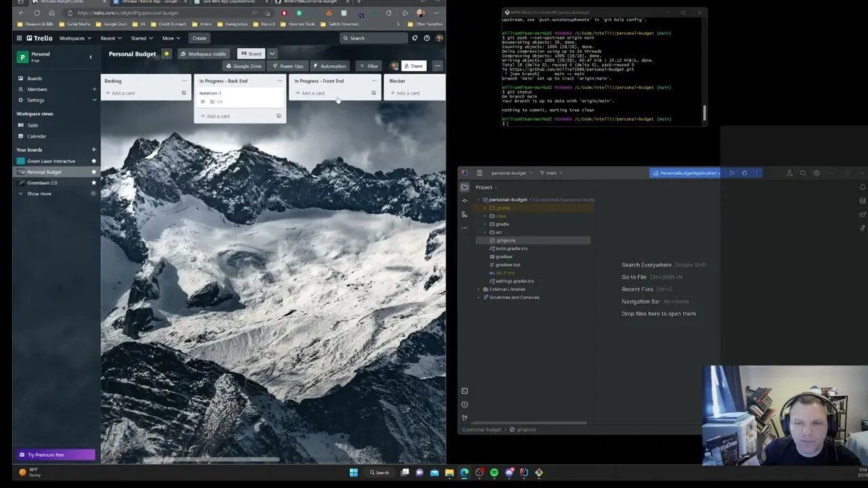Viewport: 868px width, 488px height.
Task: Click the Create button in Trello
Action: pyautogui.click(x=199, y=38)
